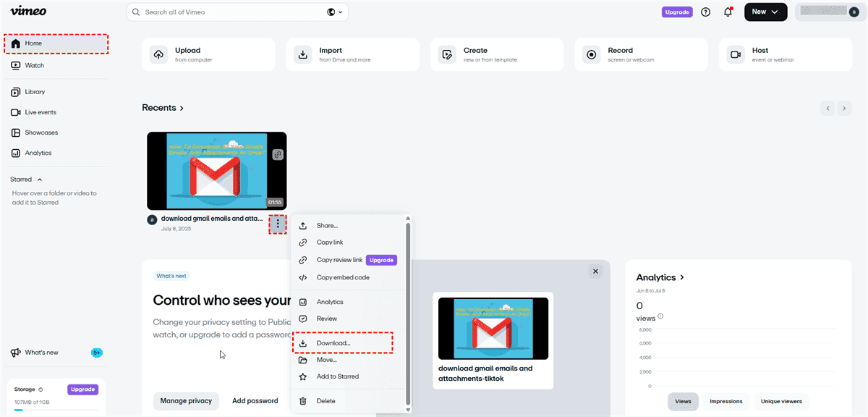Click the Storage Upgrade button
Screen dimensions: 868x417
point(83,389)
